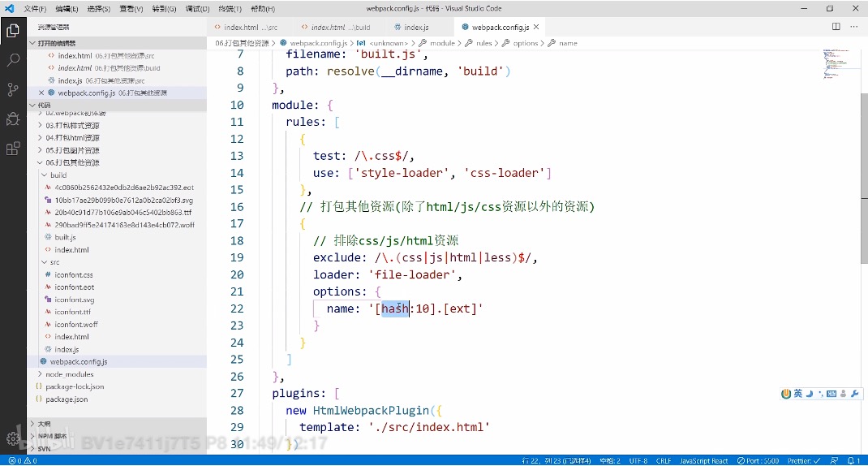Open the 选择(S) menu
This screenshot has width=868, height=466.
(x=98, y=9)
